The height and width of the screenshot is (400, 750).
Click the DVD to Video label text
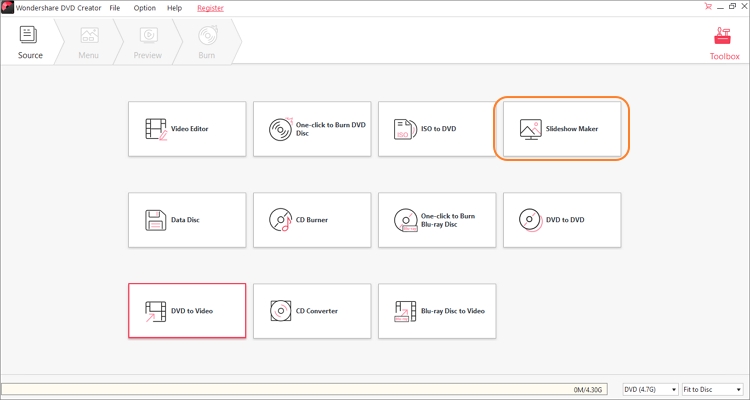click(x=192, y=311)
